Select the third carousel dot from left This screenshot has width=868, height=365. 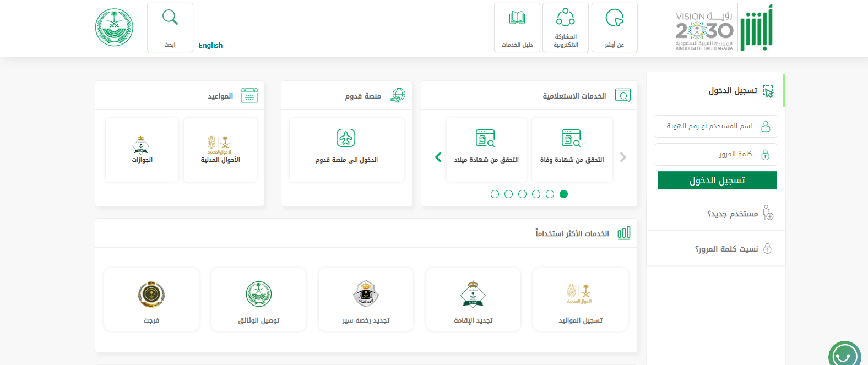522,194
